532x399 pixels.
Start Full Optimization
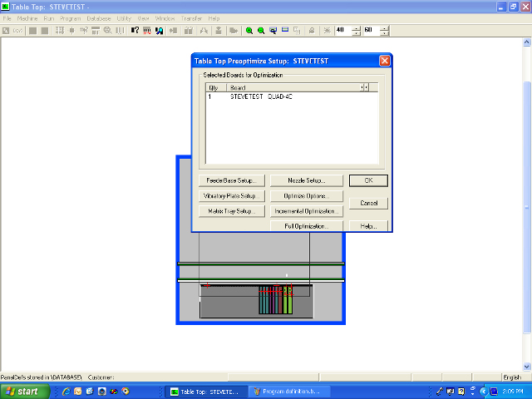click(x=307, y=226)
